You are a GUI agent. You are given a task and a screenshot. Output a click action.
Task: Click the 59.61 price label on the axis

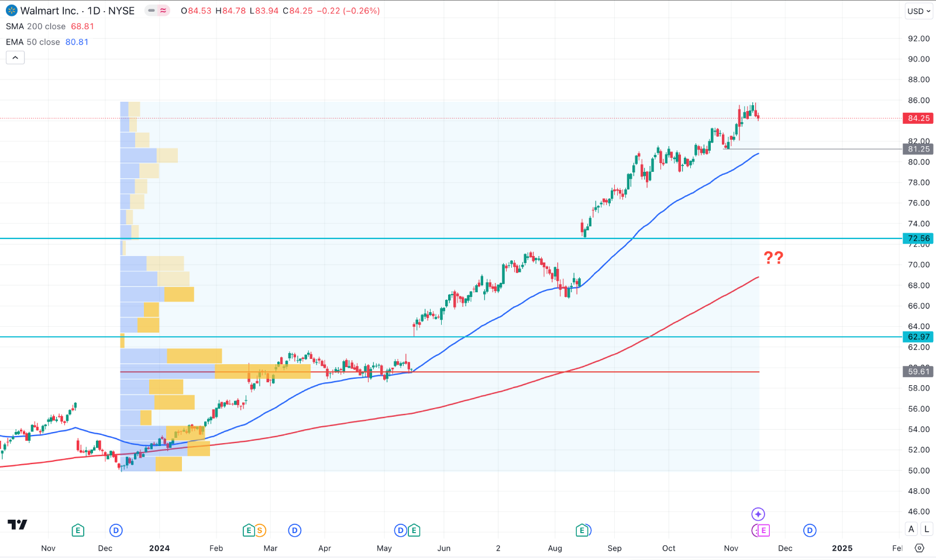(918, 372)
